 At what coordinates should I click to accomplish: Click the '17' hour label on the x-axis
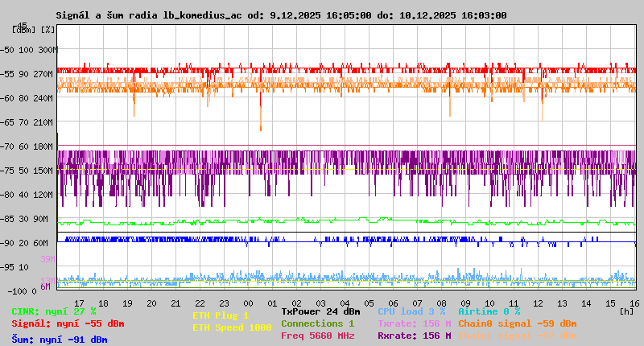point(79,303)
